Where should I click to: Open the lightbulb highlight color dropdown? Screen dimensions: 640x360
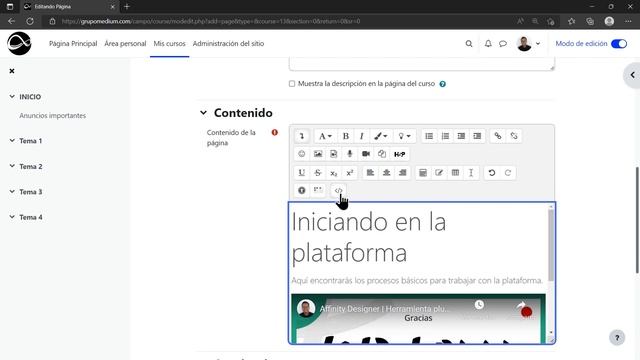pos(404,136)
